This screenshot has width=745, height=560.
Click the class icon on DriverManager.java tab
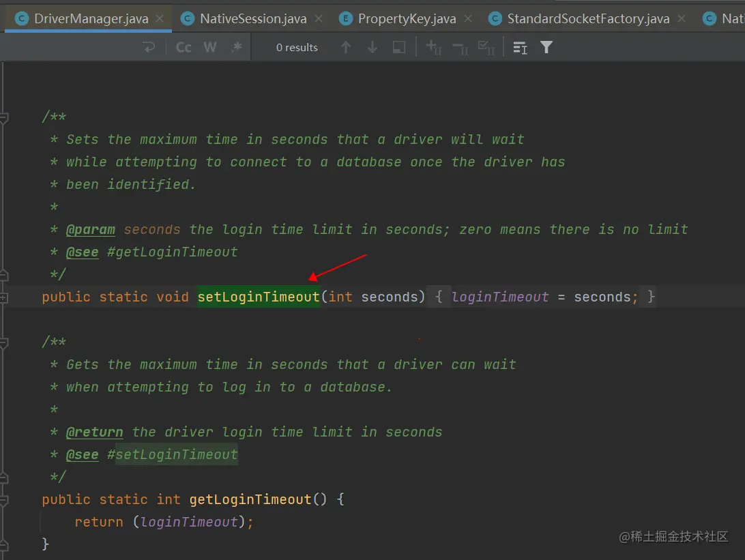[21, 18]
